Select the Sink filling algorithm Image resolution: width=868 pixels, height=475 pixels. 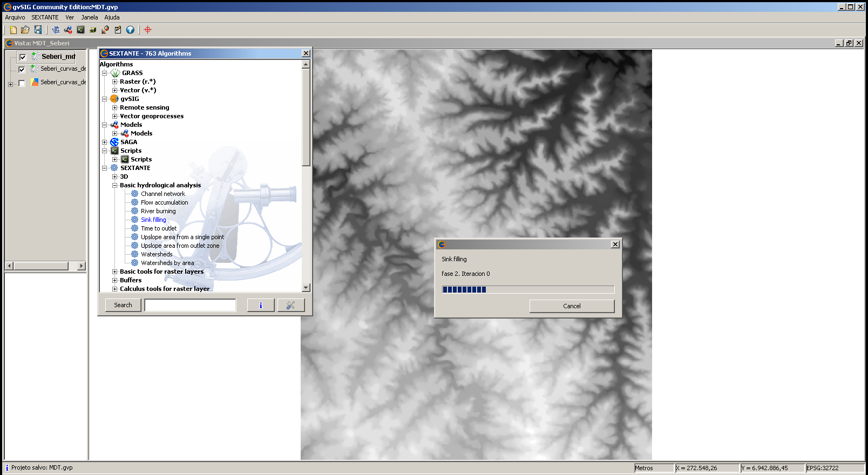(153, 220)
